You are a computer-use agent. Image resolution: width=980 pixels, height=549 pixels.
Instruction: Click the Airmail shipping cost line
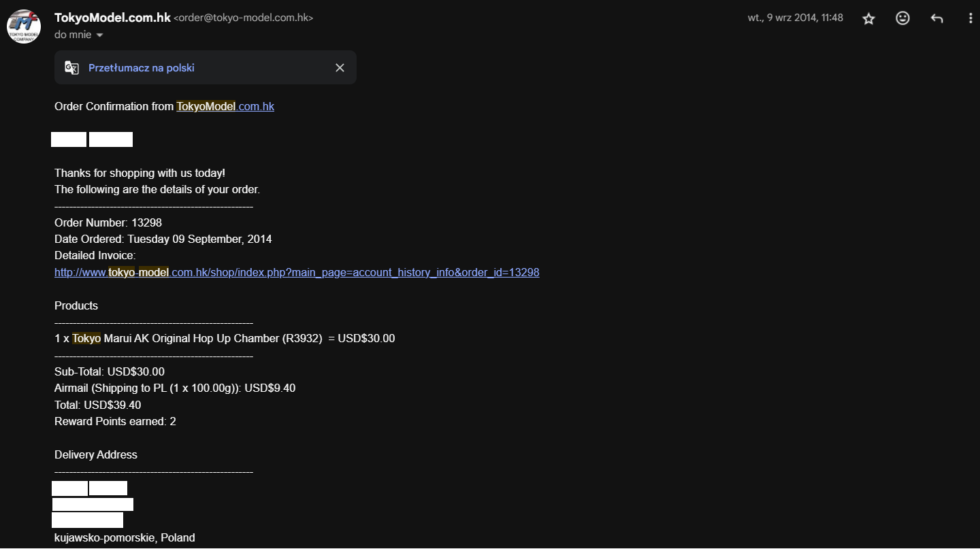[174, 388]
